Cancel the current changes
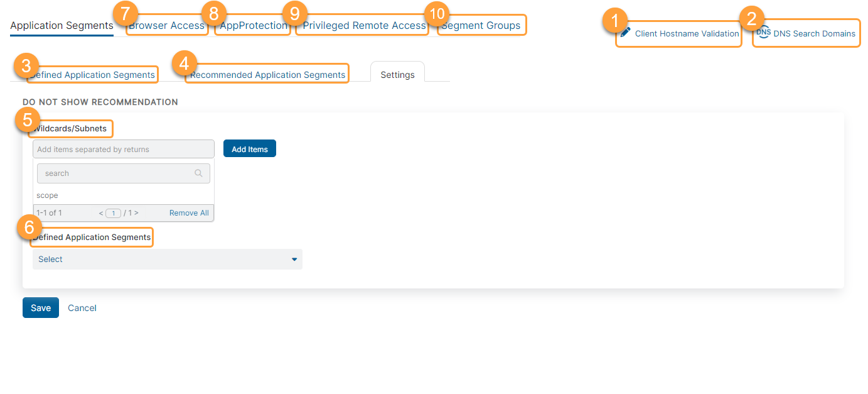 click(82, 307)
